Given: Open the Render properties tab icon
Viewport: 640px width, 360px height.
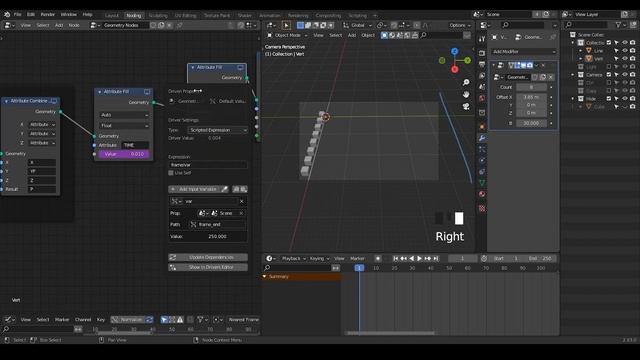Looking at the screenshot, I should (482, 53).
